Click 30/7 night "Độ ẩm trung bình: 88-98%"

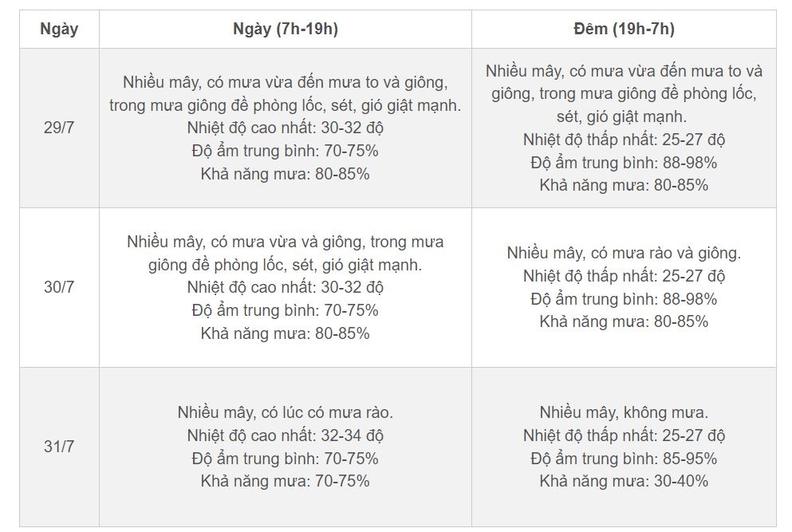click(x=624, y=299)
